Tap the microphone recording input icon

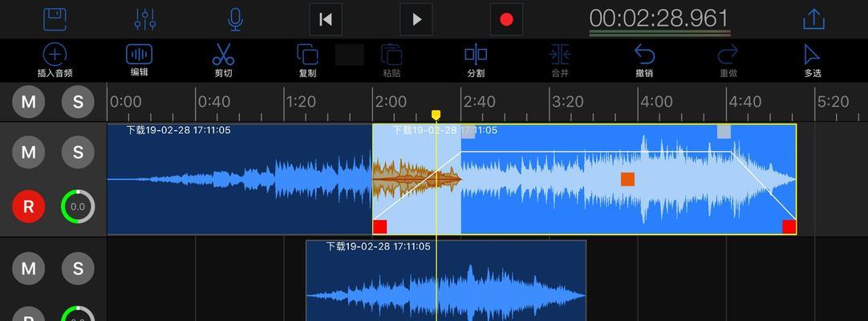click(235, 19)
